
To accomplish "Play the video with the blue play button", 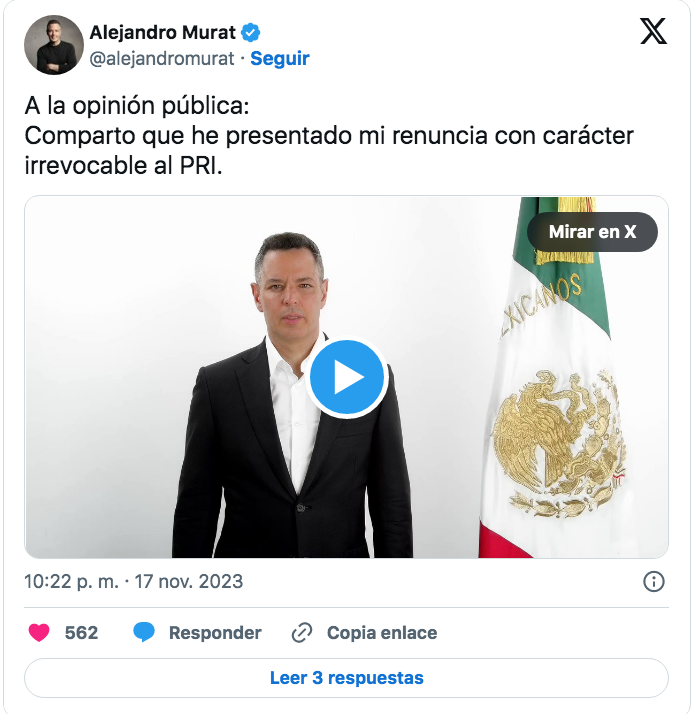I will (x=346, y=377).
